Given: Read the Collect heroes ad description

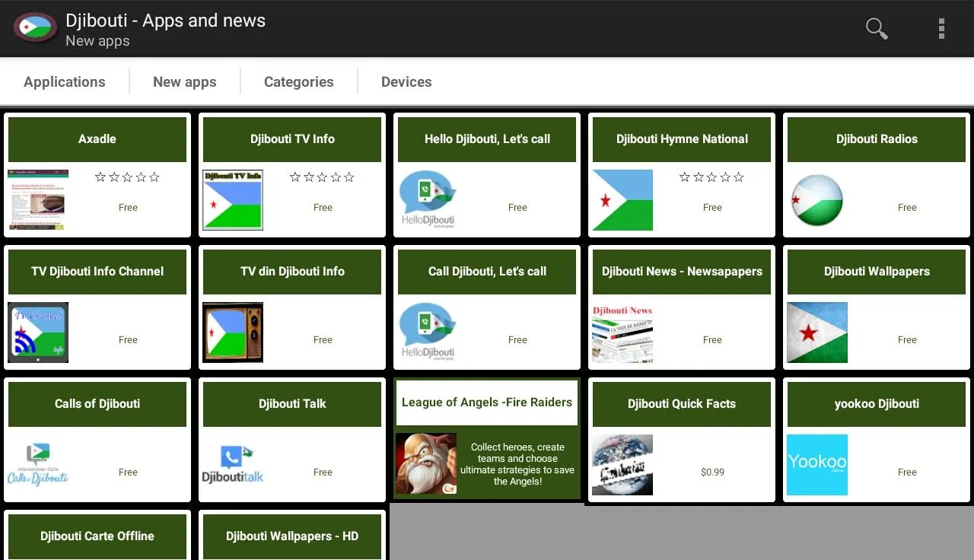Looking at the screenshot, I should coord(517,464).
